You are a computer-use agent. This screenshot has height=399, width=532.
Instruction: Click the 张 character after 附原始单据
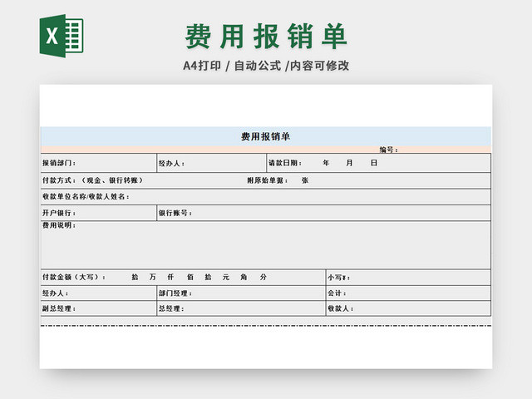305,180
